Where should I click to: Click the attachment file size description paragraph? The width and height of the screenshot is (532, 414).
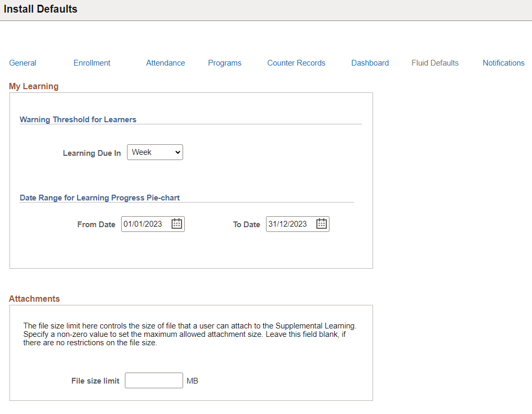tap(190, 334)
